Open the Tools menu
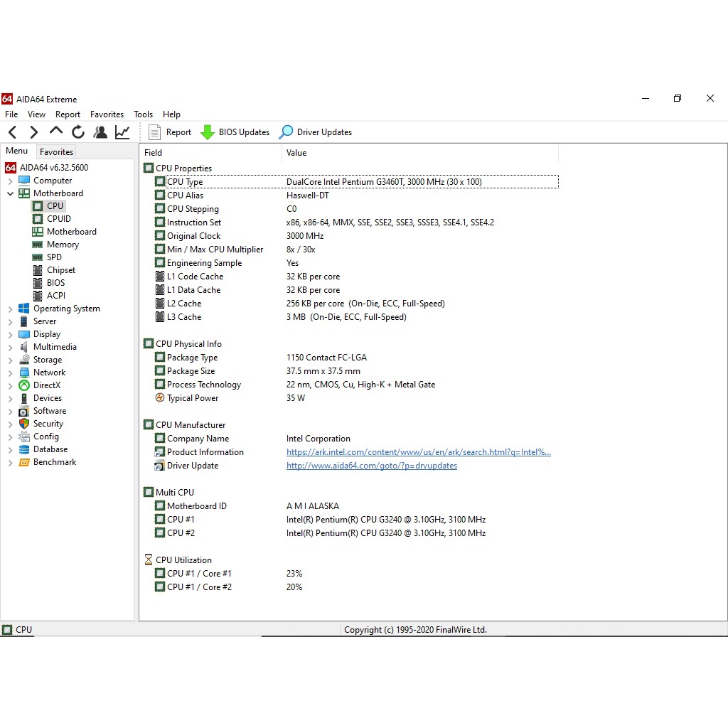The image size is (728, 728). click(x=143, y=114)
